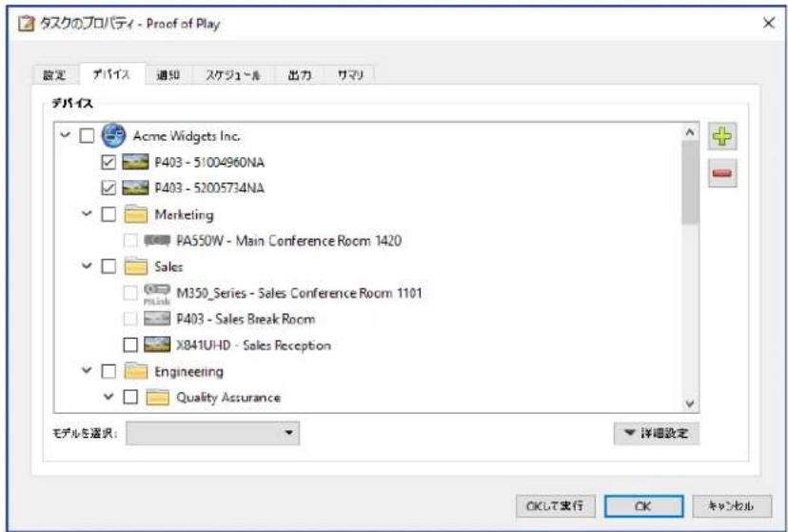The image size is (788, 532).
Task: Click the M350_Series PJLink projector icon
Action: 157,293
